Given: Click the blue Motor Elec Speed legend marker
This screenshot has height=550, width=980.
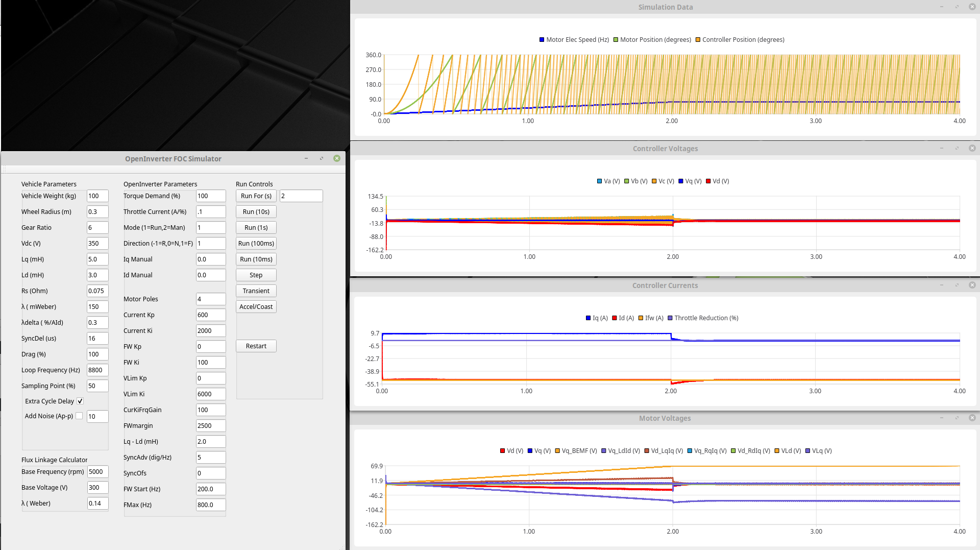Looking at the screenshot, I should click(542, 40).
